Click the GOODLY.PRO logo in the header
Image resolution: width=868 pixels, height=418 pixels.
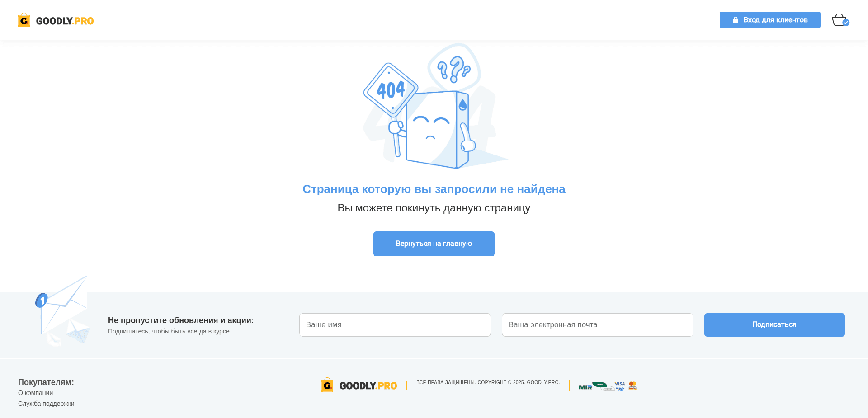(56, 20)
